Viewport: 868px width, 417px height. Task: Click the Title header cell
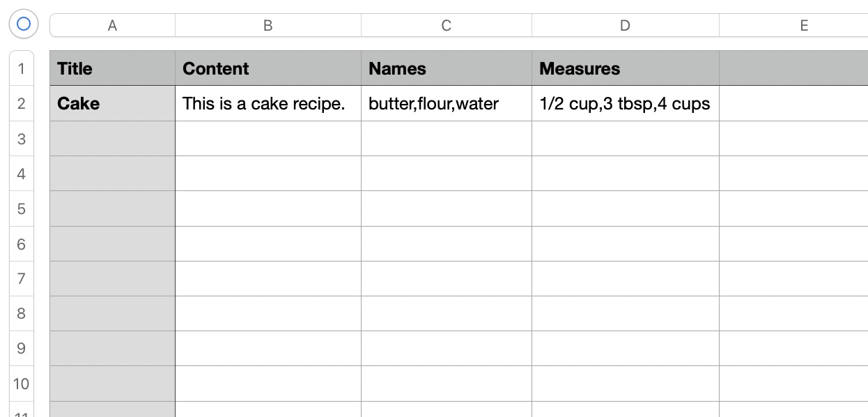pos(112,68)
